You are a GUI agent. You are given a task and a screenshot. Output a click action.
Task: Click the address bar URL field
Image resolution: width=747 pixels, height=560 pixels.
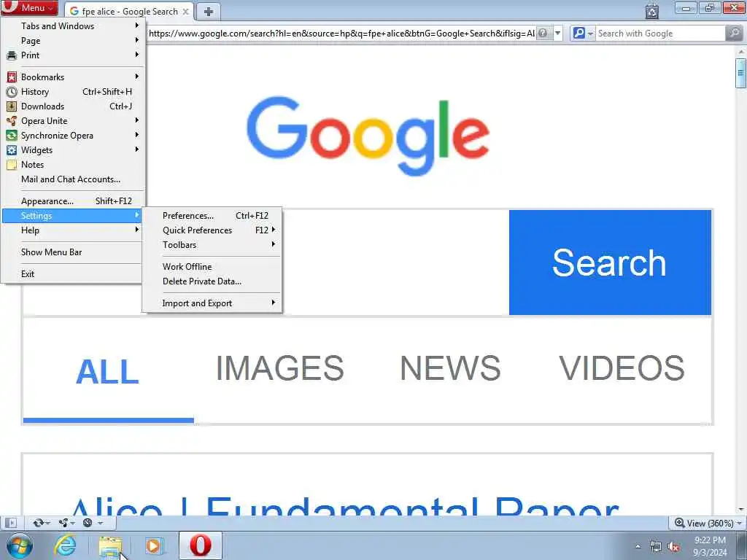tap(341, 34)
